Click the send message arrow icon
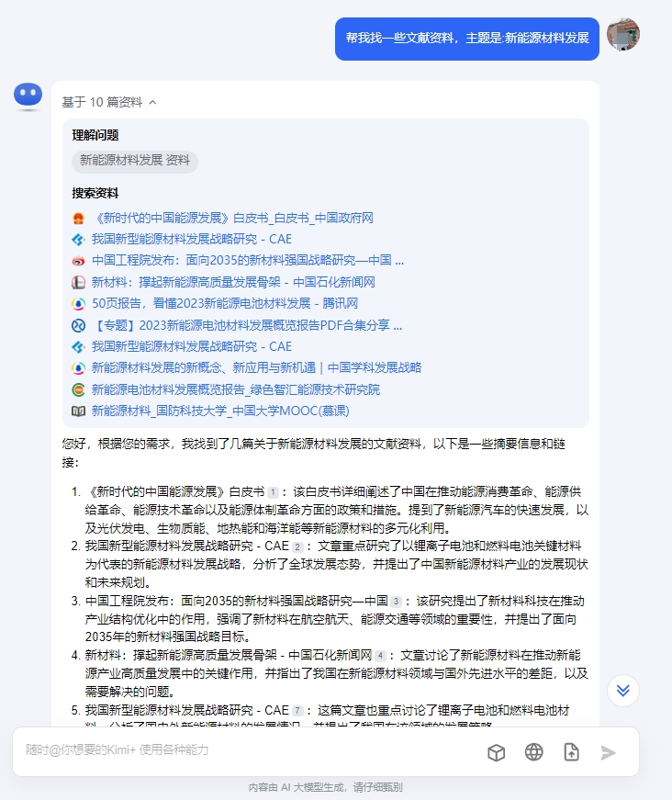Viewport: 672px width, 800px height. 608,752
